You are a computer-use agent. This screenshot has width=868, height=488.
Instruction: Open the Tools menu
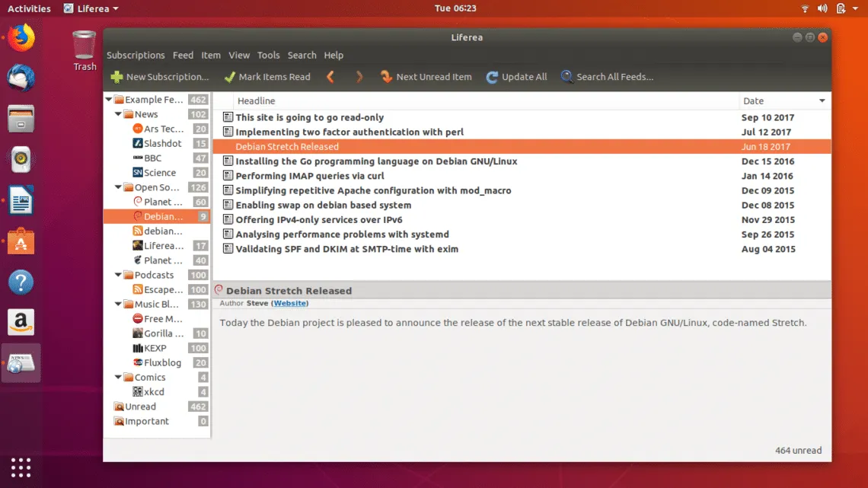click(268, 56)
